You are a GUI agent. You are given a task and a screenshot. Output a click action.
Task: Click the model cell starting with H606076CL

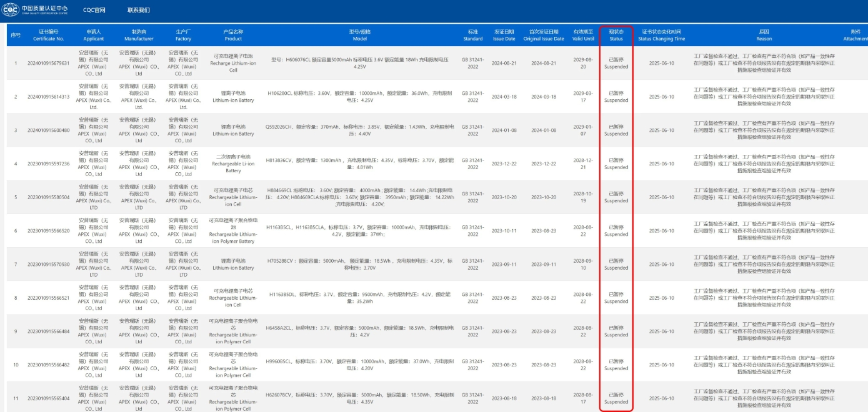(x=360, y=63)
